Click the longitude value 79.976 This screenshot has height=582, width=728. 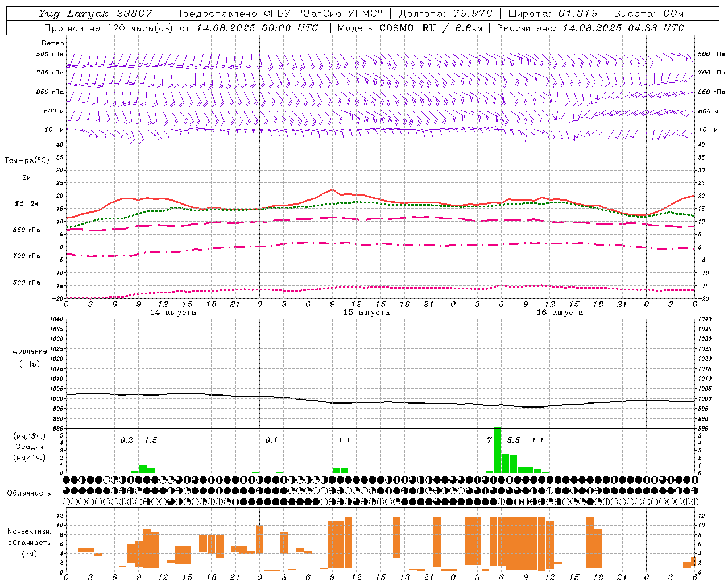coord(474,14)
